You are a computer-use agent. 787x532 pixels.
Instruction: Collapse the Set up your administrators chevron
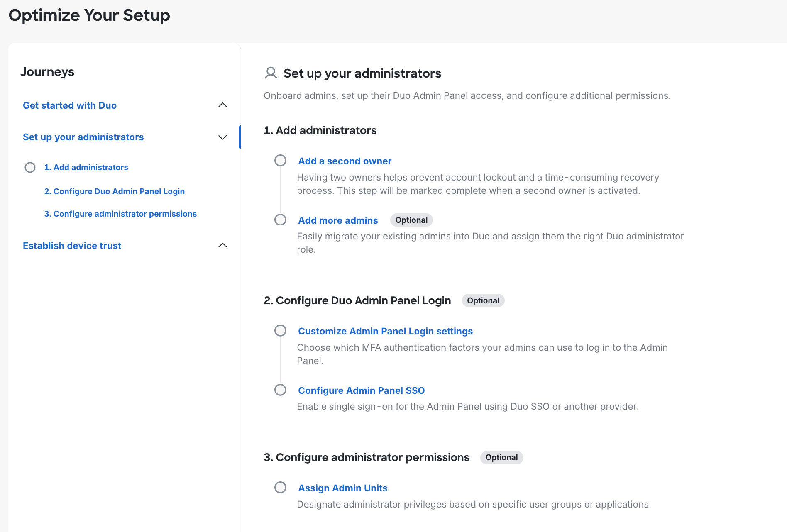(x=222, y=137)
